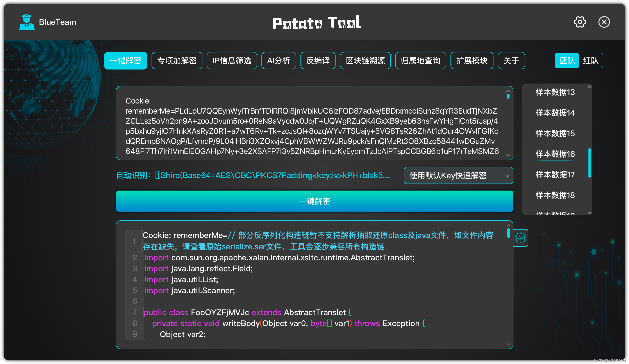Close the app with circled X icon
Viewport: 629px width, 364px height.
(604, 22)
